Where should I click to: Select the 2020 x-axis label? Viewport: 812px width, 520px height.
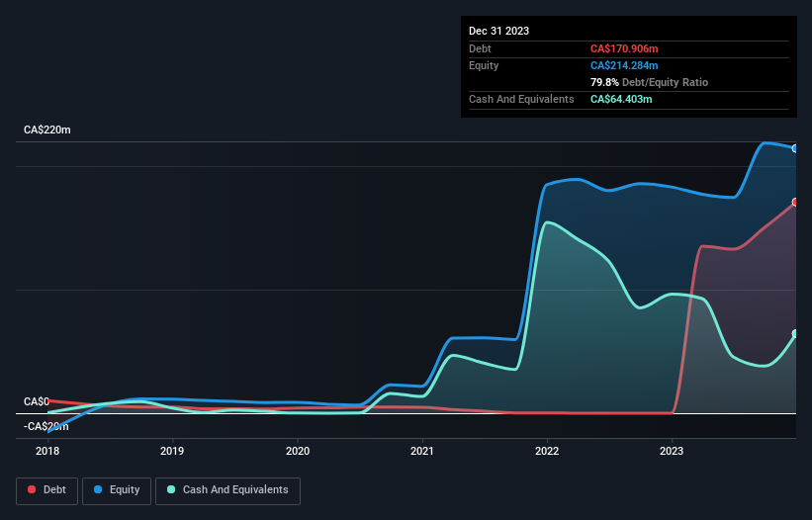point(298,451)
